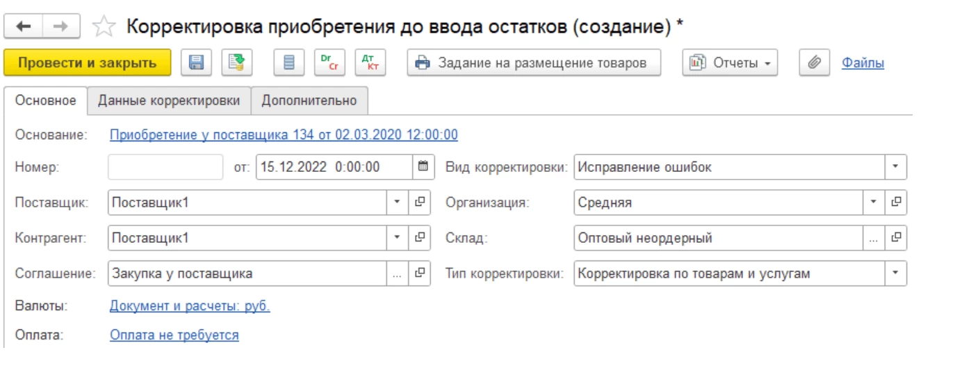The height and width of the screenshot is (366, 980).
Task: Click the Dr/Cr postings icon
Action: (x=328, y=63)
